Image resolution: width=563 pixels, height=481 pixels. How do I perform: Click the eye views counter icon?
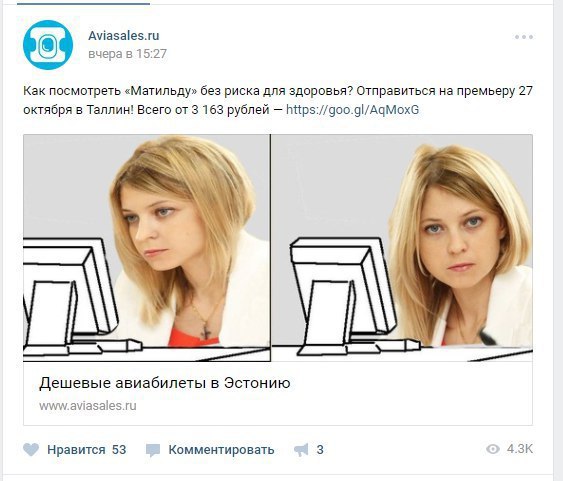(493, 449)
